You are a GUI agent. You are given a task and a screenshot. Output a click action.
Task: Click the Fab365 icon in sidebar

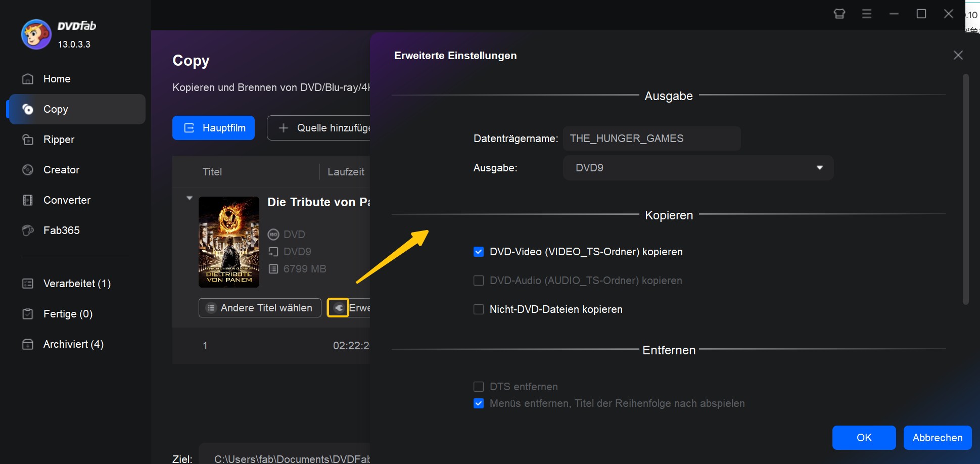pos(28,230)
